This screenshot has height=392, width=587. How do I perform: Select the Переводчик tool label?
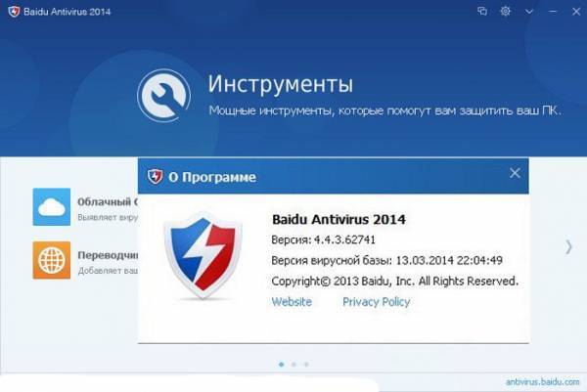tap(108, 255)
